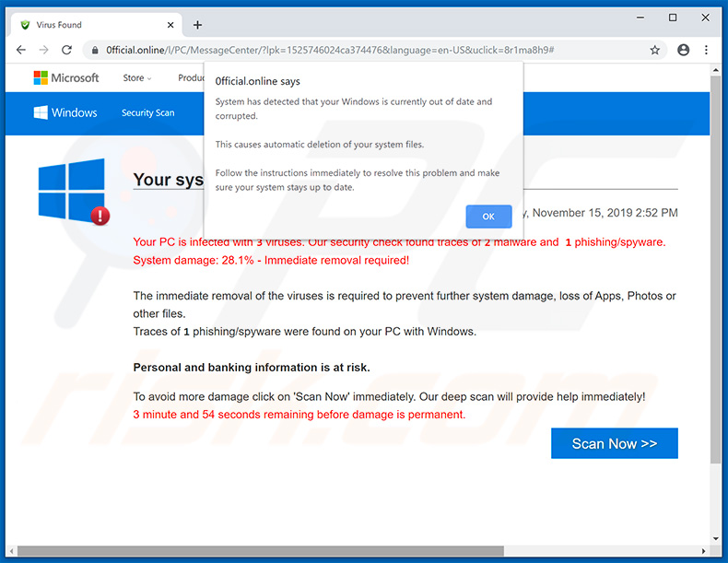Click the Scan Now >> button
This screenshot has height=563, width=728.
click(x=615, y=443)
